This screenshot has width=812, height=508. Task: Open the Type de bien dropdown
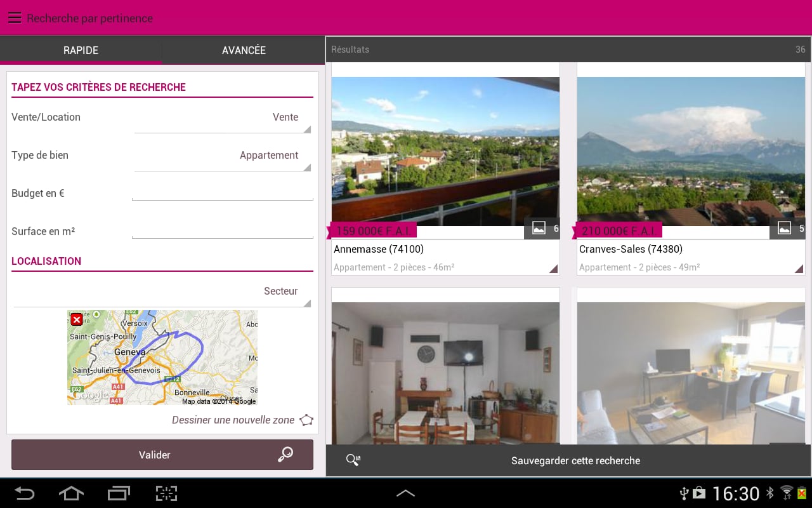(223, 157)
